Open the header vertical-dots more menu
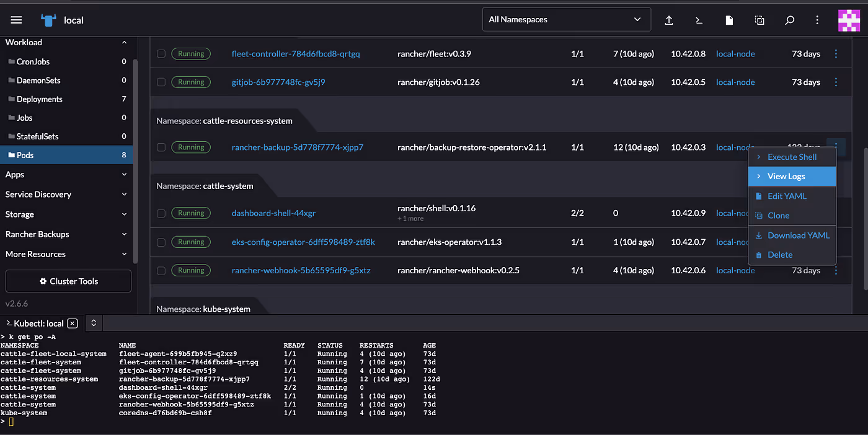This screenshot has width=868, height=435. (x=818, y=20)
